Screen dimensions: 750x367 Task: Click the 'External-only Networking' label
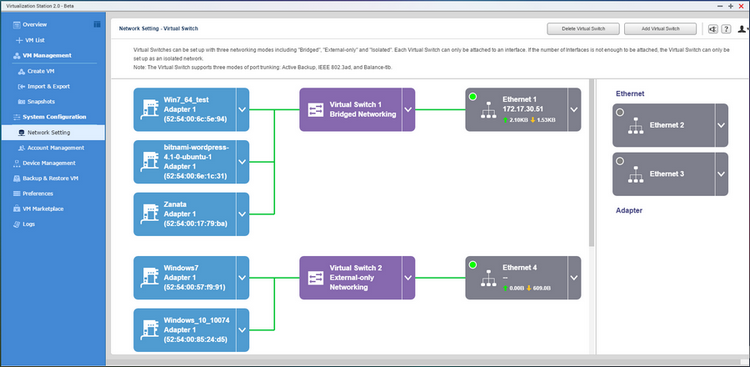click(x=352, y=282)
